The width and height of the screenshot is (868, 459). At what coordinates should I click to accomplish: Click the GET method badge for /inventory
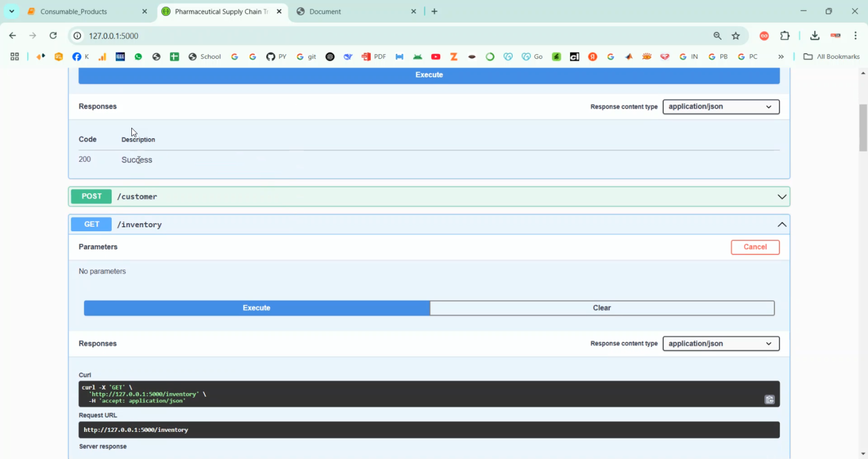[x=91, y=224]
